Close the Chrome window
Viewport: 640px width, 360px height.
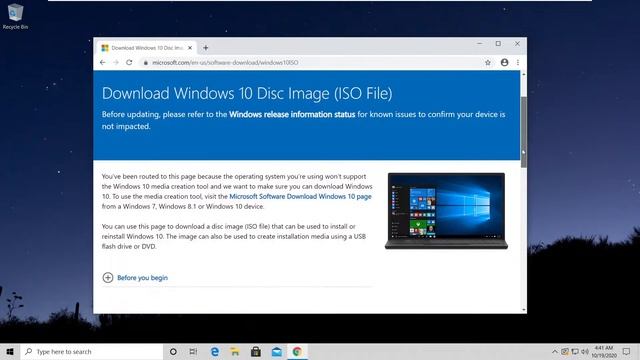point(517,43)
